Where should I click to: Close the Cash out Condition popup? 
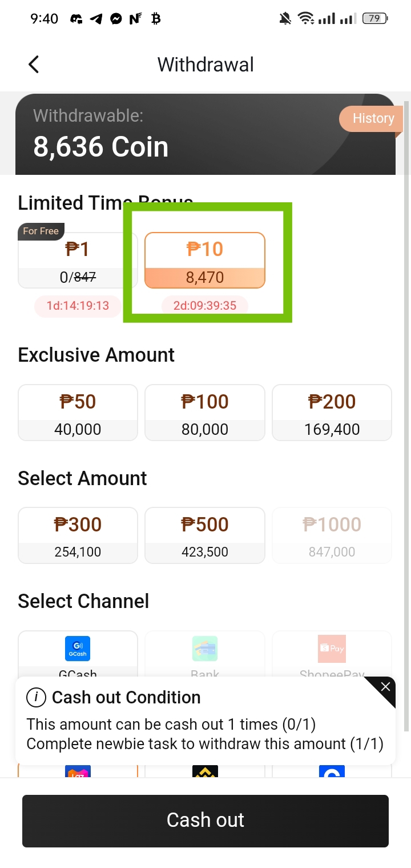[385, 687]
